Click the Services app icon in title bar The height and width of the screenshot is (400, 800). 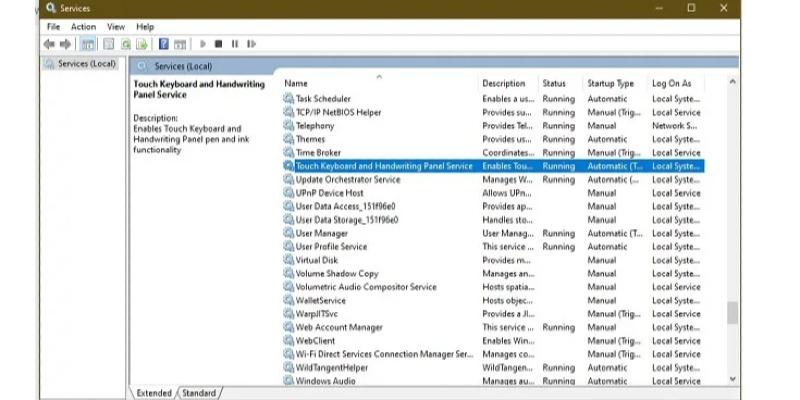(x=51, y=8)
